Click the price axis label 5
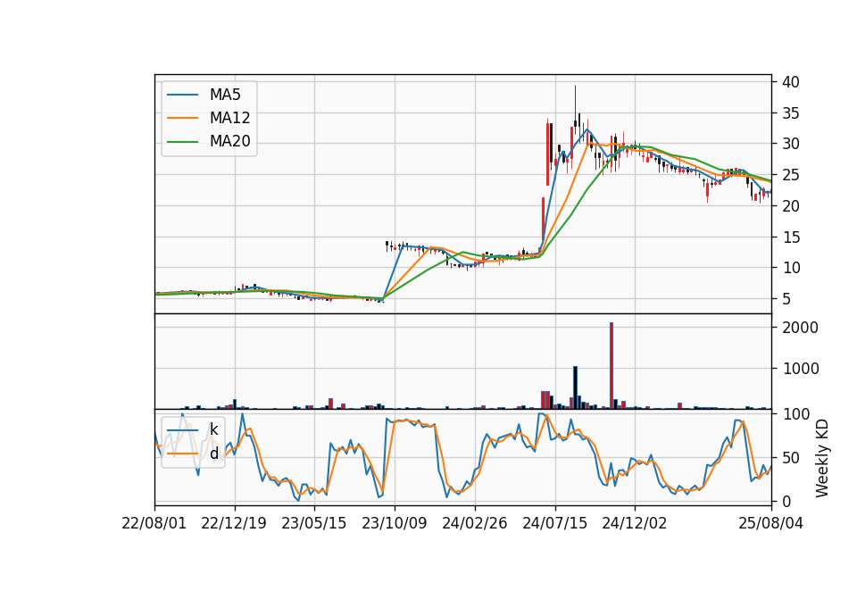This screenshot has width=857, height=616. coord(786,299)
